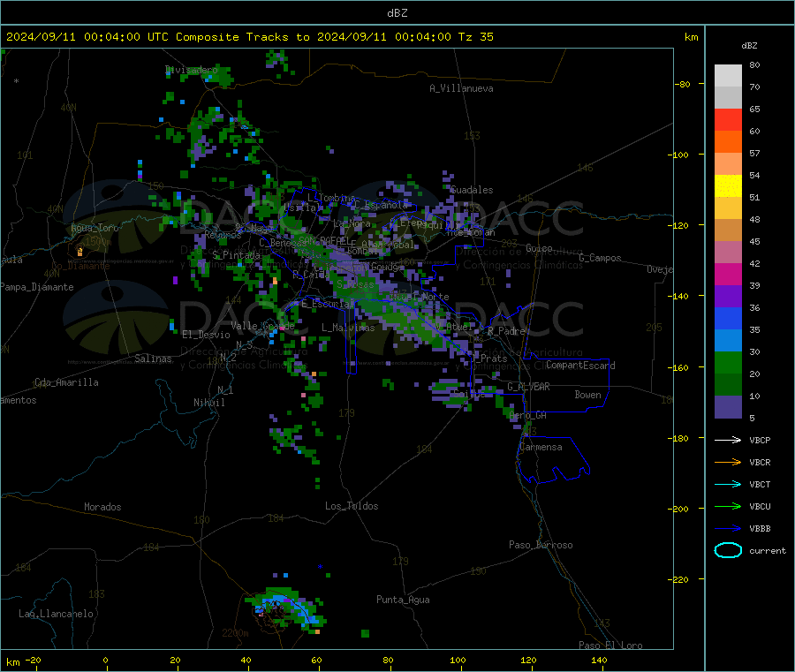The image size is (795, 672).
Task: Click the A_Villanueva map label
Action: [461, 88]
